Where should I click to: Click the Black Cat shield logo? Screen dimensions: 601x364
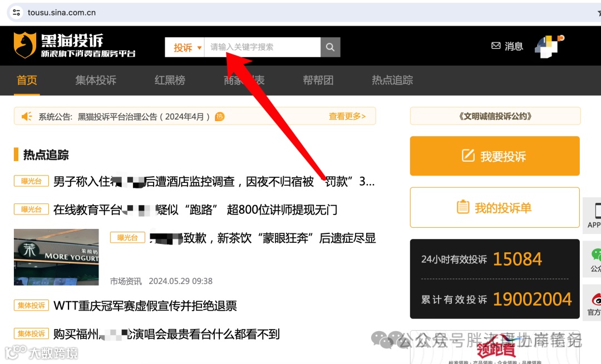[x=25, y=45]
